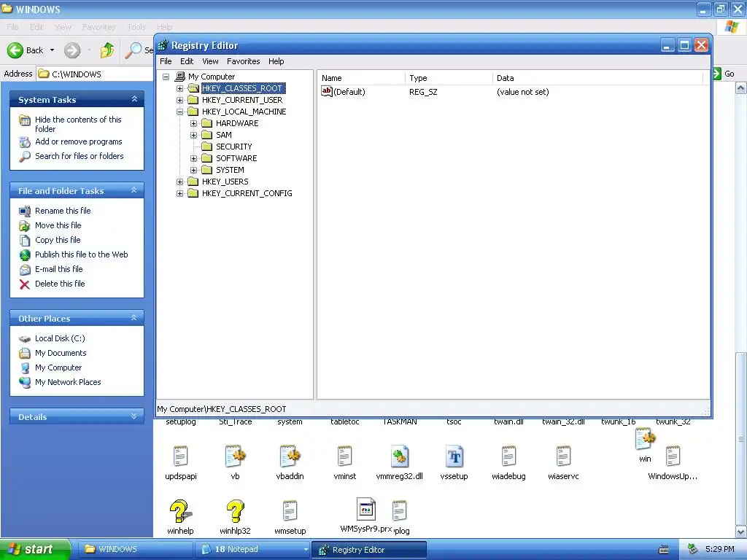Select the HKEY_CLASSES_ROOT folder icon
This screenshot has height=560, width=747.
point(193,88)
